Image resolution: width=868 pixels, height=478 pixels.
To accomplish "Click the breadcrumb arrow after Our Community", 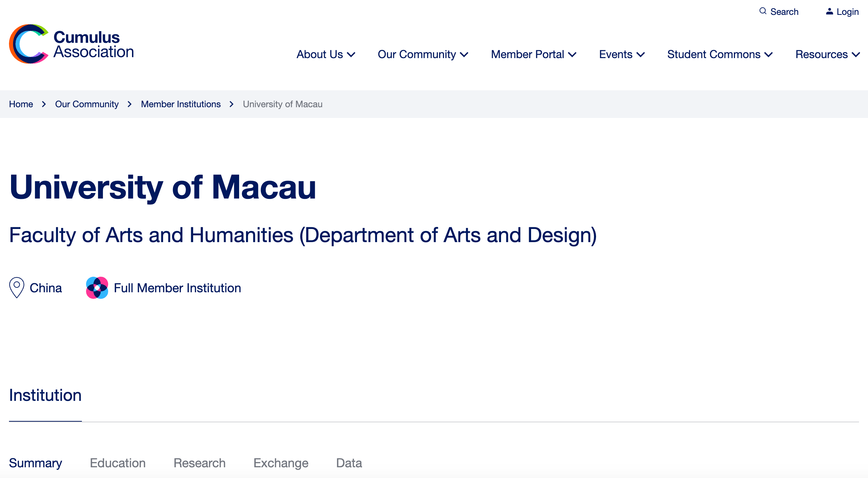I will 130,104.
